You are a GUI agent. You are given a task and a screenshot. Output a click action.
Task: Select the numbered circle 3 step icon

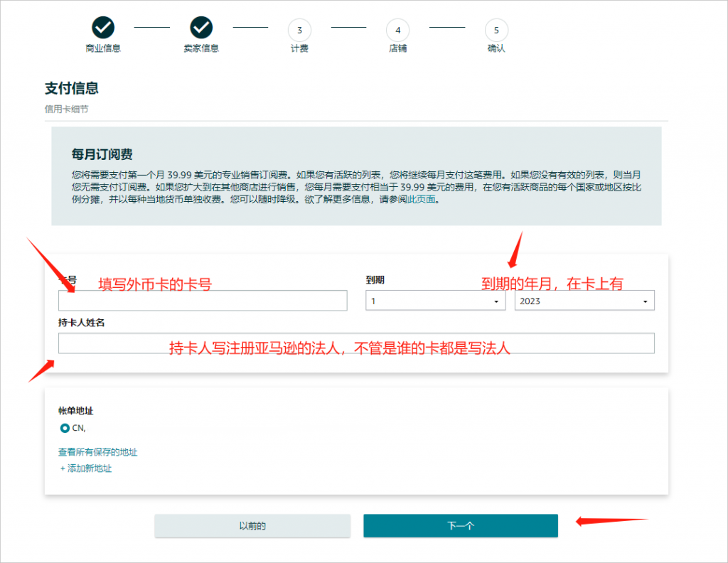click(299, 30)
